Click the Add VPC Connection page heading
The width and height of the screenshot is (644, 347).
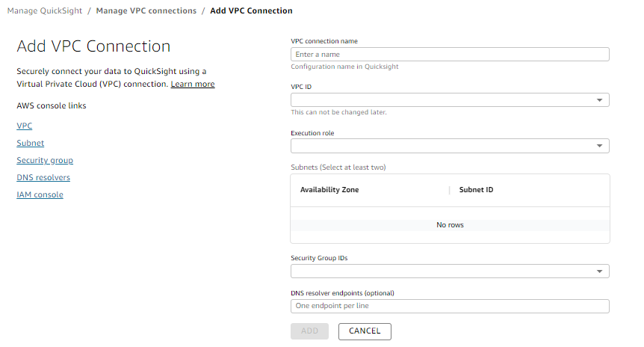(93, 46)
